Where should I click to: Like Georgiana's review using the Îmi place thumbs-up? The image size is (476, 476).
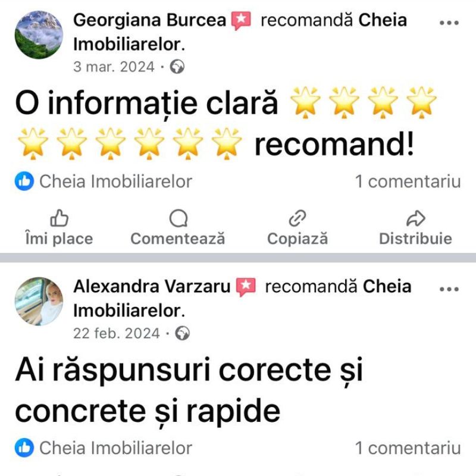59,218
